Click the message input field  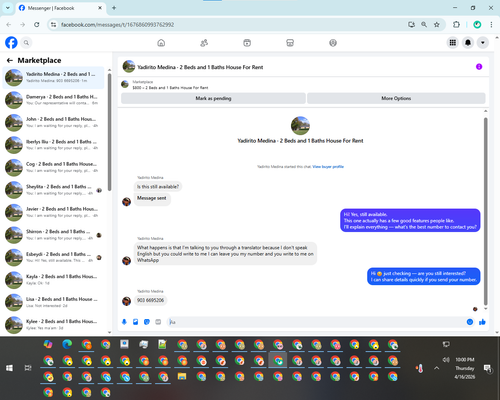pos(317,322)
